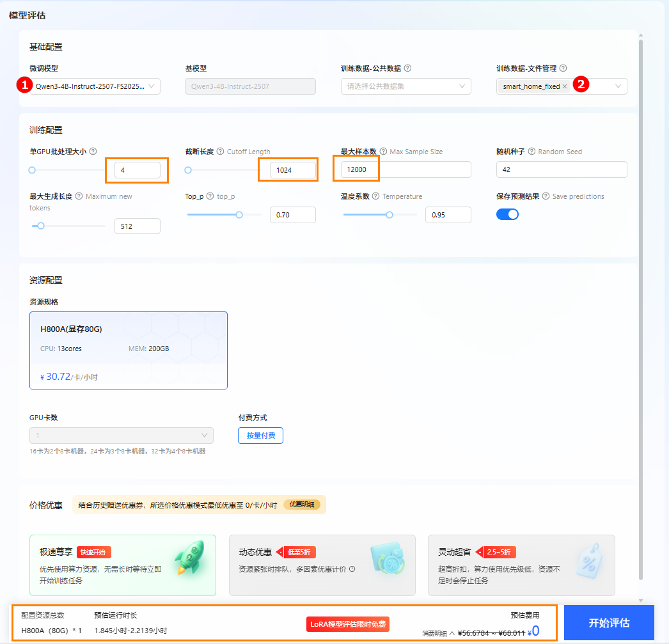Click help icon next to 温度系数
The width and height of the screenshot is (669, 644).
point(376,196)
